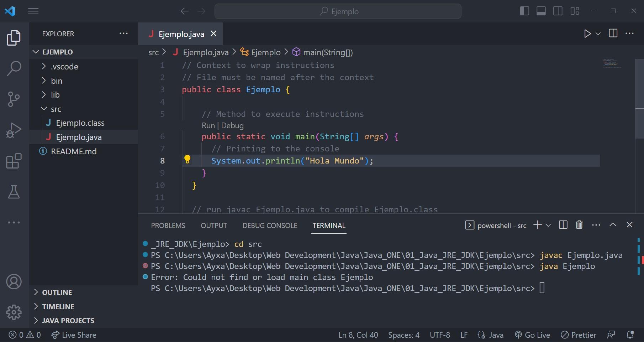Toggle the bottom panel visibility
Screen dimensions: 644x342
[541, 11]
